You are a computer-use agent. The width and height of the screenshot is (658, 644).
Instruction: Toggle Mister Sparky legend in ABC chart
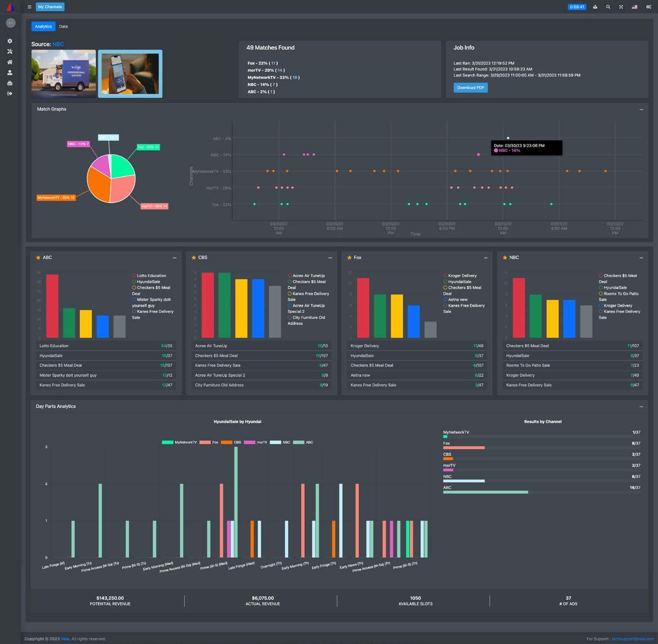(x=151, y=302)
